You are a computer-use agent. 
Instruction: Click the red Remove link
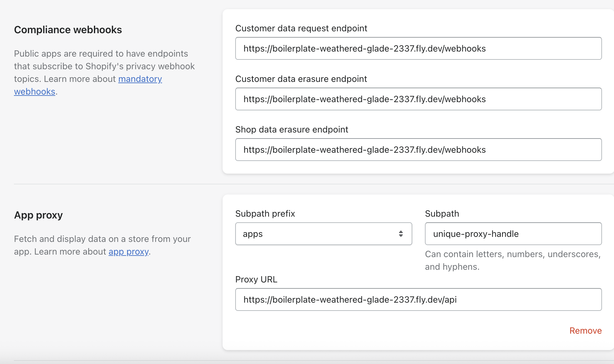coord(586,331)
